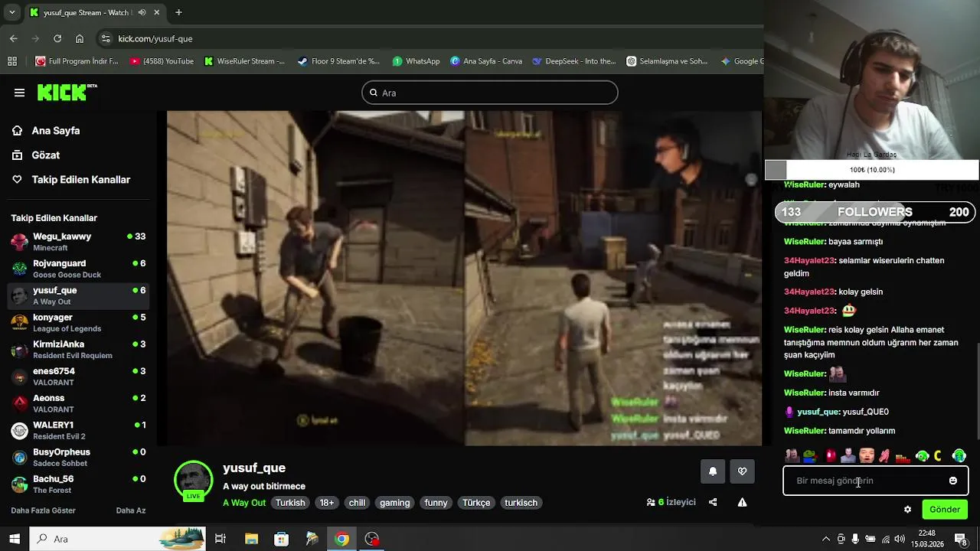The image size is (980, 551).
Task: Unfollow channel using broken heart icon
Action: coord(742,471)
